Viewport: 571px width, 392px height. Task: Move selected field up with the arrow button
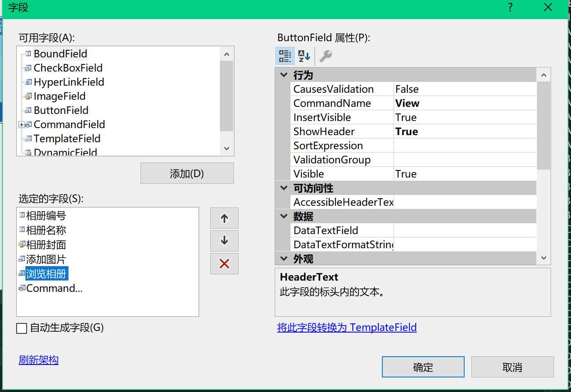click(224, 218)
